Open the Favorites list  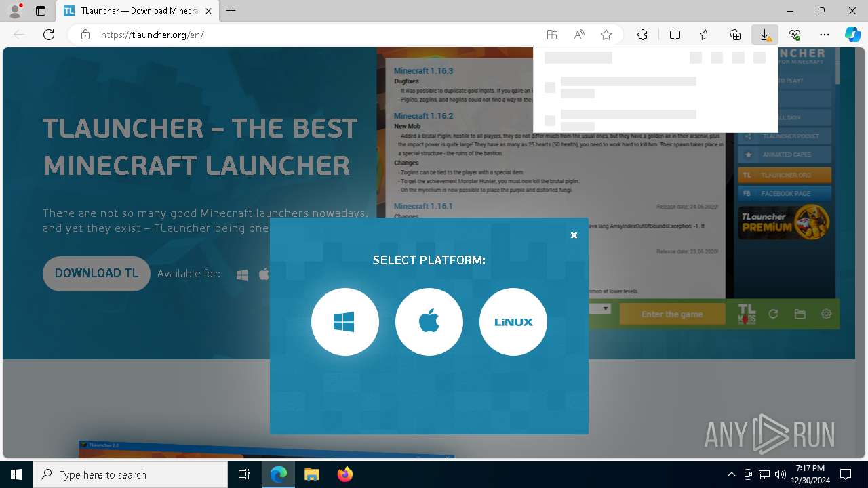(x=705, y=35)
